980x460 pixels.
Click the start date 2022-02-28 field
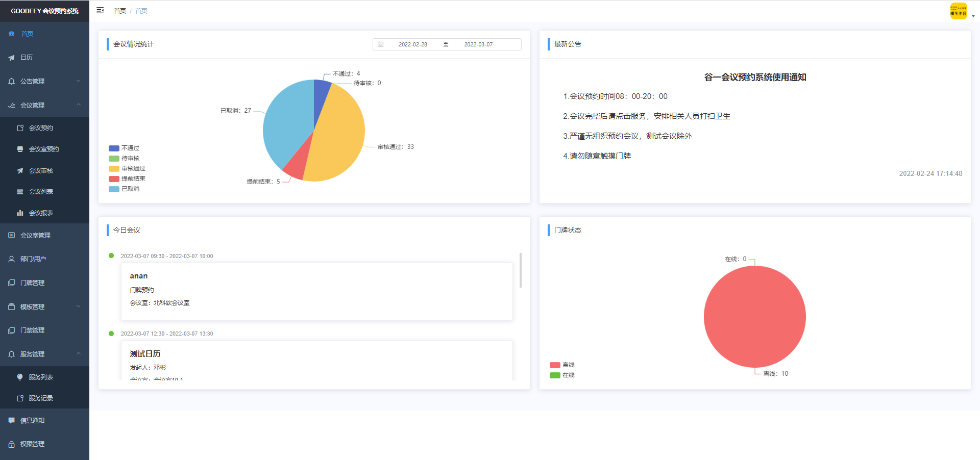tap(413, 44)
